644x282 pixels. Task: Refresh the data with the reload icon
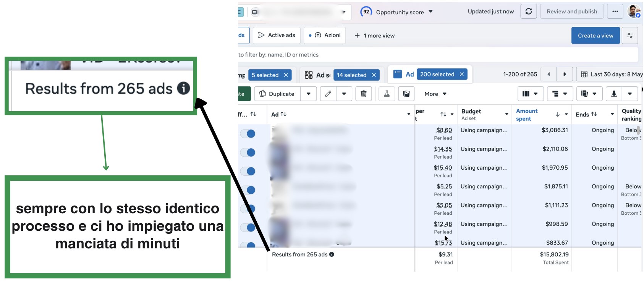pos(529,11)
